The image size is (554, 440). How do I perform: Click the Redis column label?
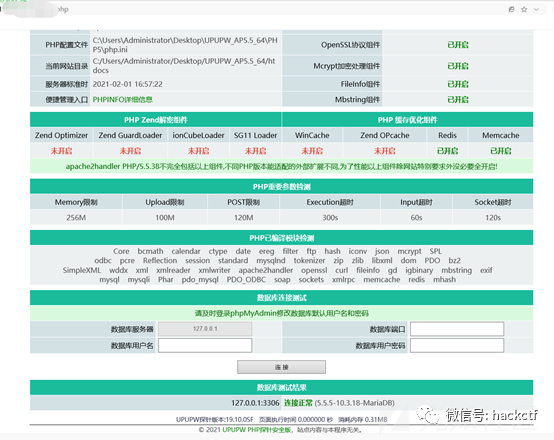447,135
